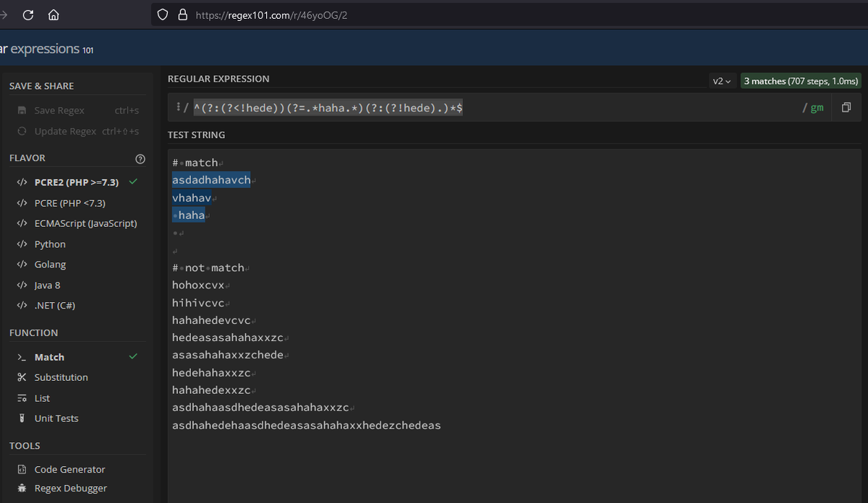The width and height of the screenshot is (868, 503).
Task: Click the code file icon beside Code Generator
Action: tap(21, 470)
